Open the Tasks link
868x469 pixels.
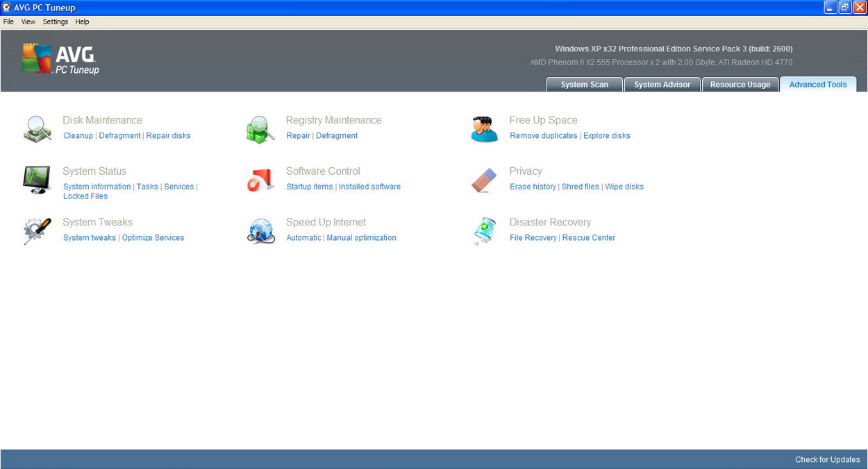147,187
